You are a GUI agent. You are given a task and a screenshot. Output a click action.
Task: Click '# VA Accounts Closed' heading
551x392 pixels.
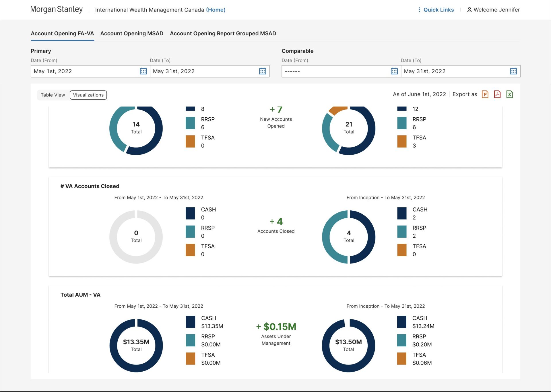pos(90,186)
